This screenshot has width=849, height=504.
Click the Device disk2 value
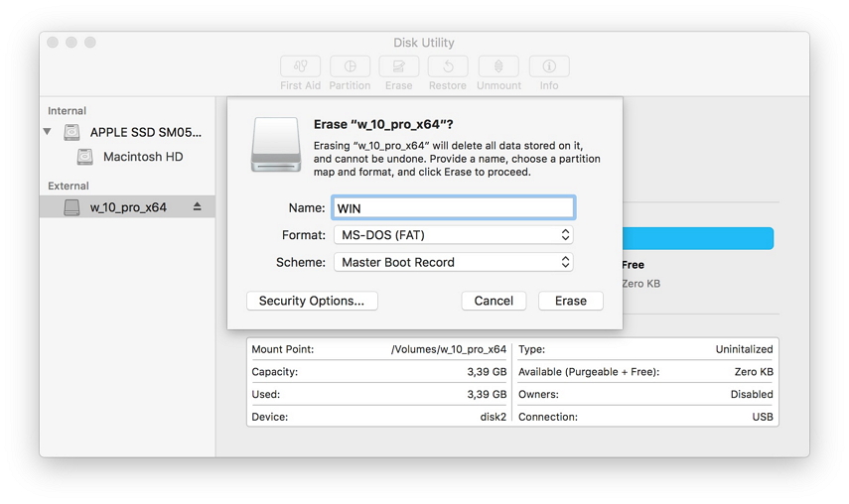point(494,417)
